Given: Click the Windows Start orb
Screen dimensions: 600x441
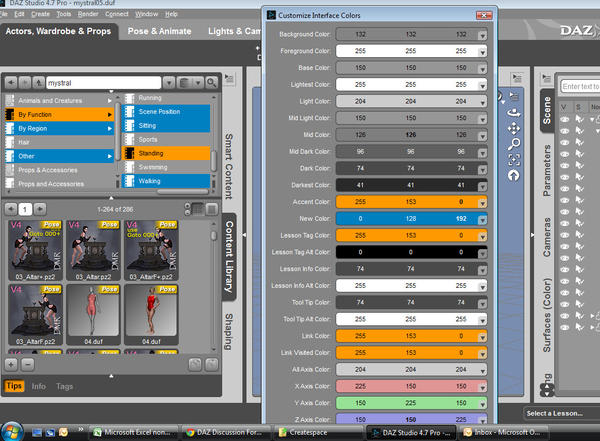Looking at the screenshot, I should point(11,431).
